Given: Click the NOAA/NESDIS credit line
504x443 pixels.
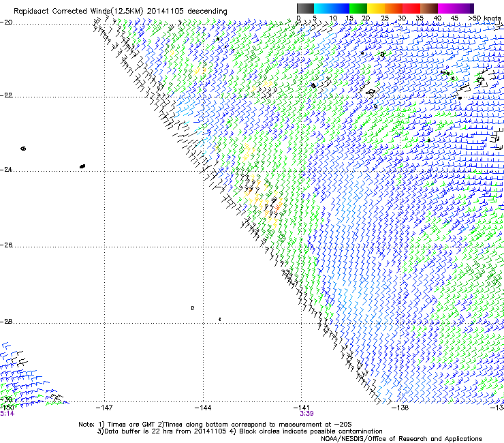Looking at the screenshot, I should pyautogui.click(x=401, y=439).
